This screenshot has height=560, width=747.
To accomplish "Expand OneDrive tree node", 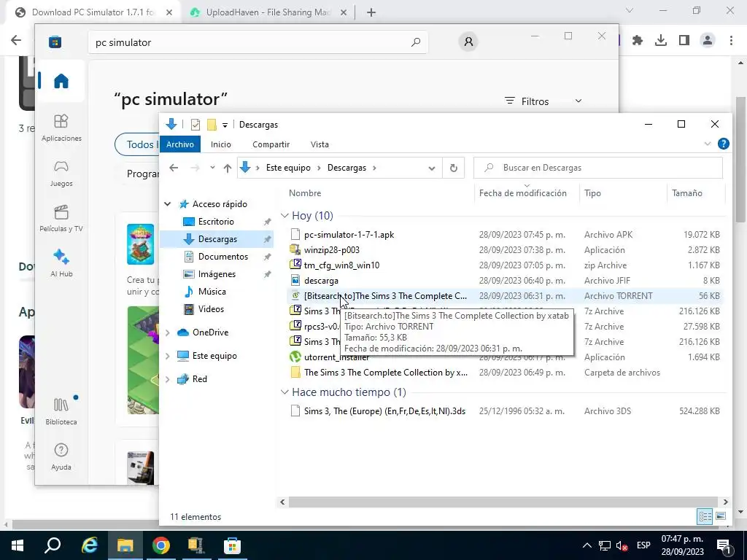I will click(168, 332).
